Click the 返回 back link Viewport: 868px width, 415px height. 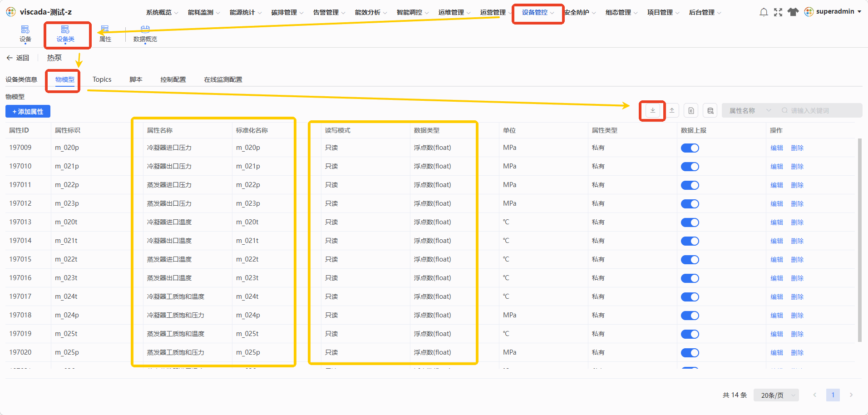18,58
